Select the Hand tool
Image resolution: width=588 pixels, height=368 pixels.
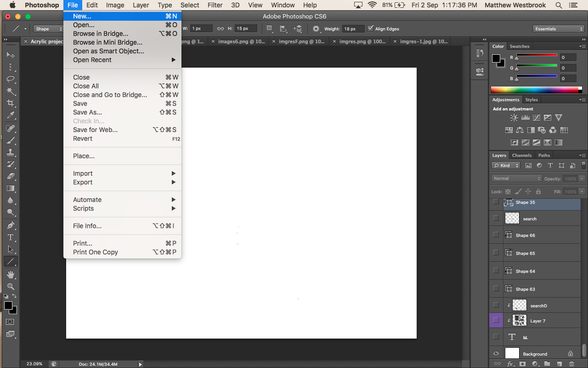pyautogui.click(x=11, y=275)
